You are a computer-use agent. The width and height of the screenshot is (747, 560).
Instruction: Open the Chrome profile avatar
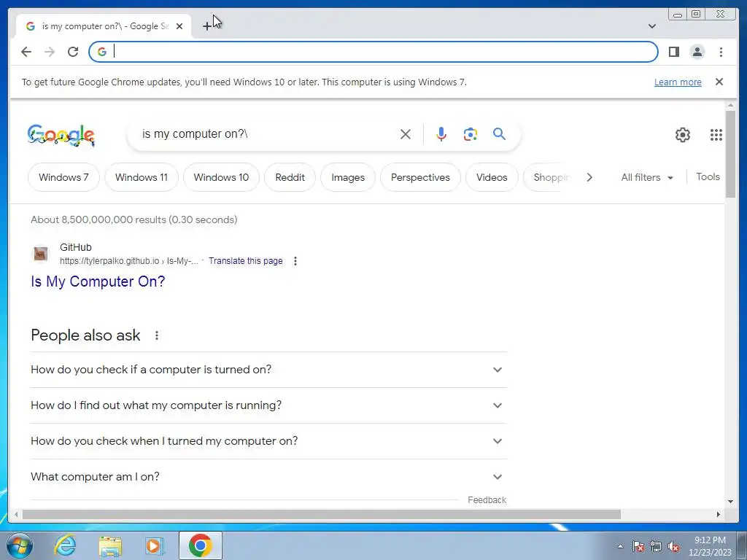(x=697, y=52)
